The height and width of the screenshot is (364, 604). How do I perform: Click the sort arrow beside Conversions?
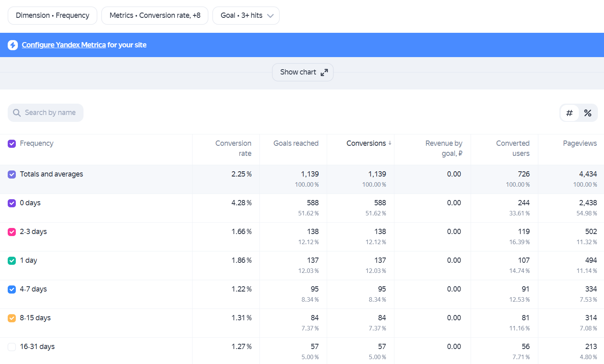coord(390,143)
